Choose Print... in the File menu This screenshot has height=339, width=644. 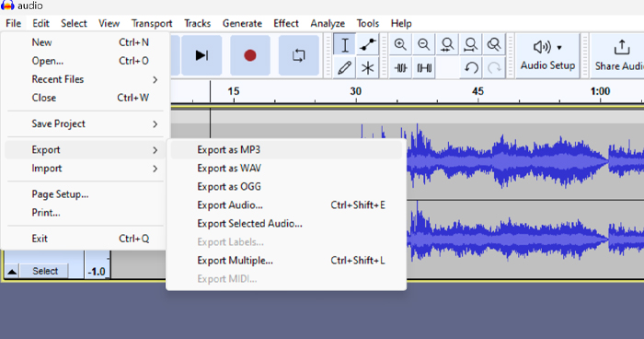86,213
